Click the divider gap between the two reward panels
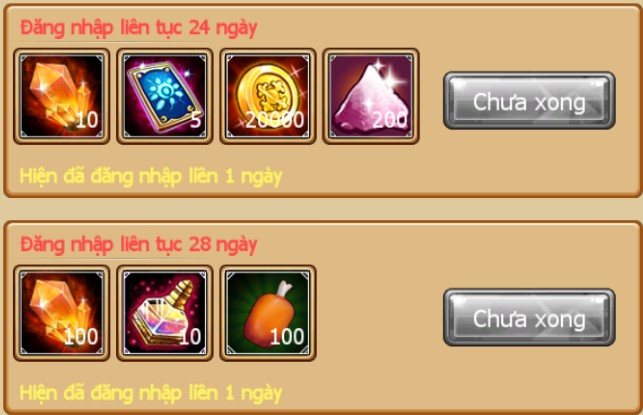643x415 pixels. (322, 209)
